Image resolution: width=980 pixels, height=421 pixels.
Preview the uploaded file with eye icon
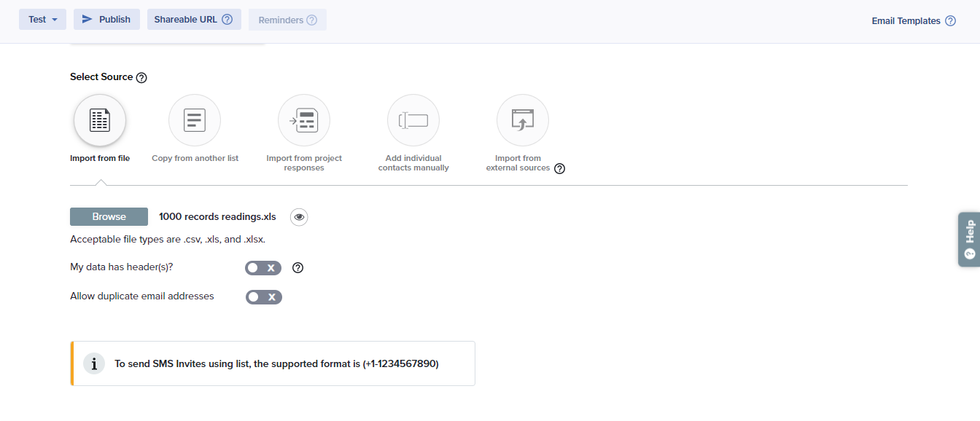coord(299,217)
